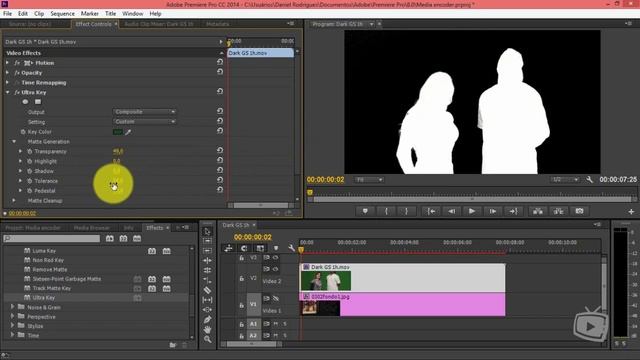
Task: Reset the Transparency parameter
Action: 220,151
